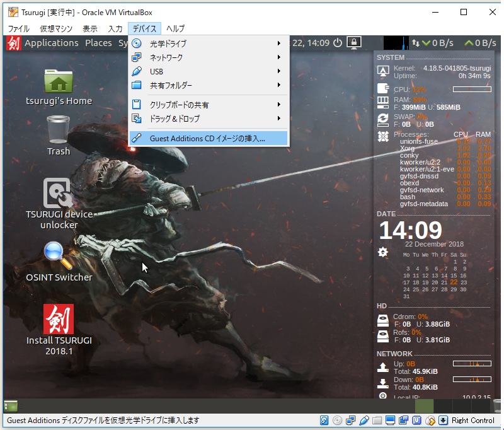Click the mouse integration status bar icon
The height and width of the screenshot is (430, 504).
(430, 421)
